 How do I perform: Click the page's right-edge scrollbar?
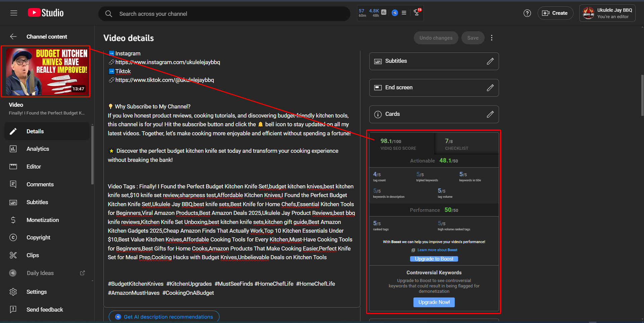[642, 96]
